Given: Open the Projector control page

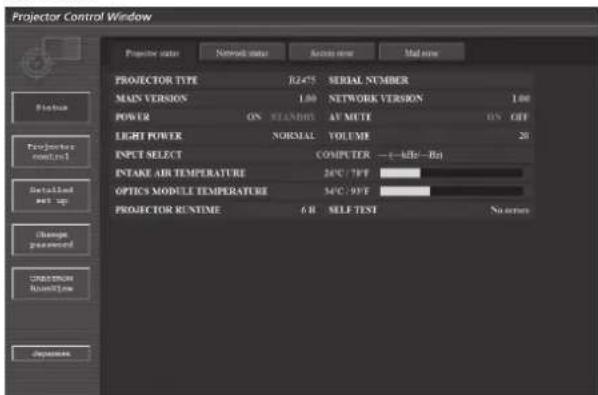Looking at the screenshot, I should pyautogui.click(x=51, y=151).
